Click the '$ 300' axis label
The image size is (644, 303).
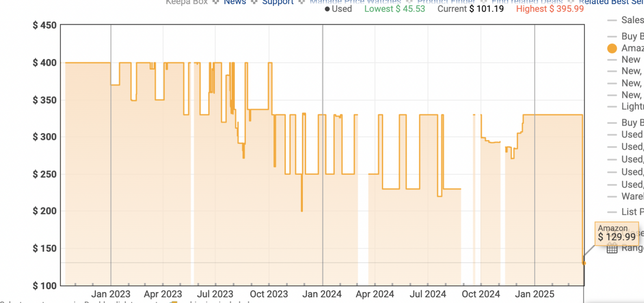[x=44, y=137]
